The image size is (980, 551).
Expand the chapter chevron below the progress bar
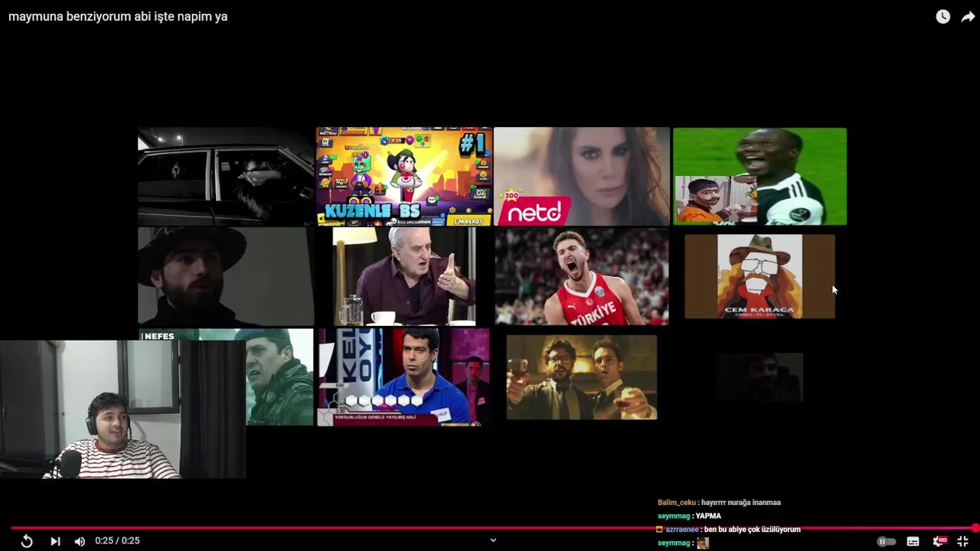click(493, 540)
